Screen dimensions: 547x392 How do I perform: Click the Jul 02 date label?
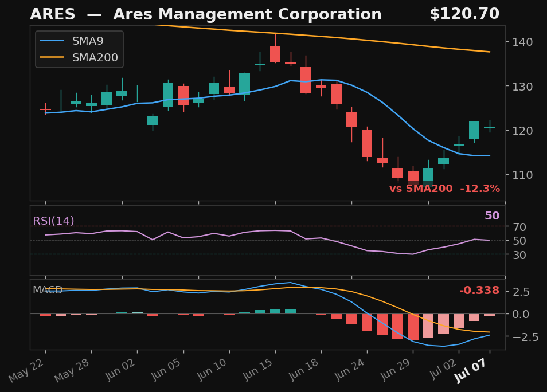pos(443,369)
